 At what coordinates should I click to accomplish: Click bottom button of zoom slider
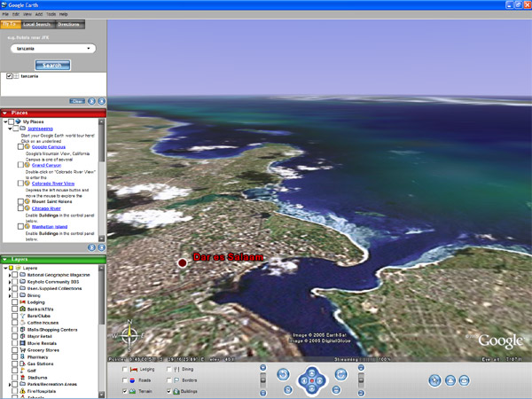(x=263, y=393)
